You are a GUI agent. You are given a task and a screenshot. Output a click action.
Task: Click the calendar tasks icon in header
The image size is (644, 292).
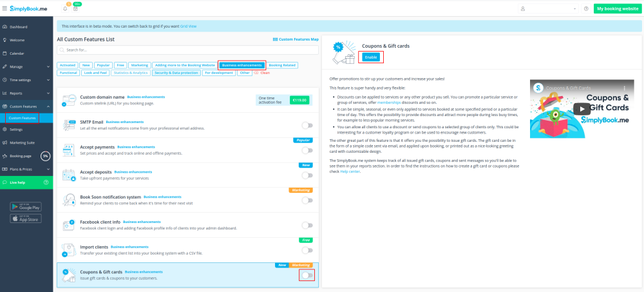(75, 9)
